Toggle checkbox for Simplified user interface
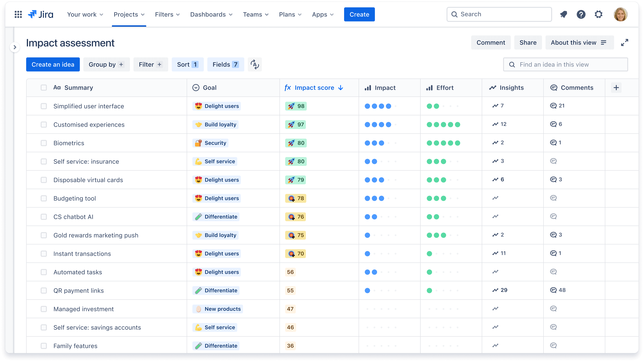The height and width of the screenshot is (362, 644). point(43,106)
